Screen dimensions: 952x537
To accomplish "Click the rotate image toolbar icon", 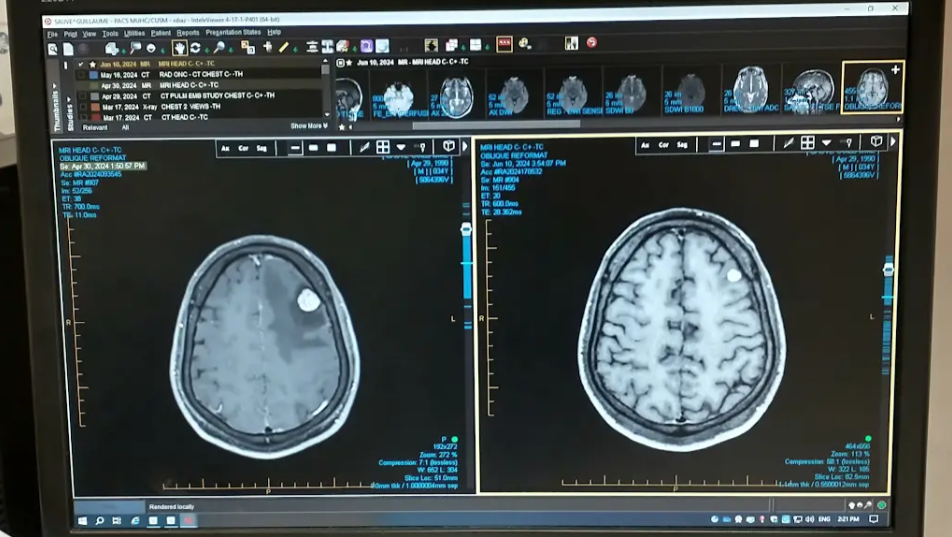I will coord(195,47).
